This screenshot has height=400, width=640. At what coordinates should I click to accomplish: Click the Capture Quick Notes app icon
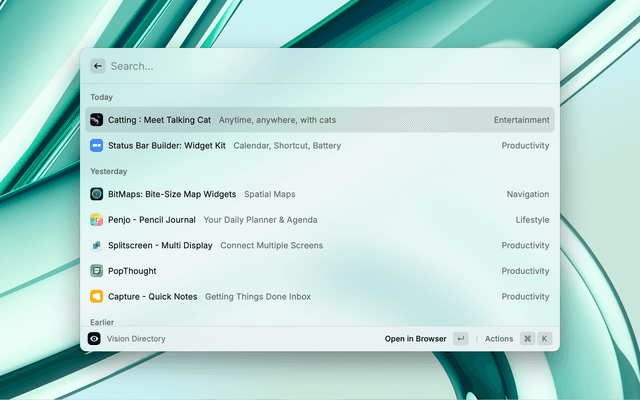[x=96, y=296]
